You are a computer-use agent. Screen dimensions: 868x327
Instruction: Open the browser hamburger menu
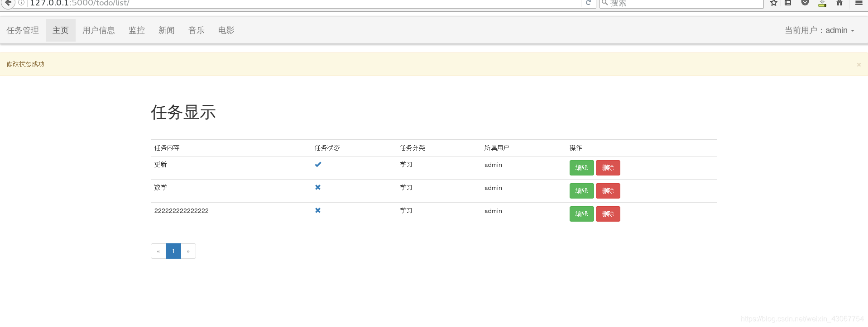858,3
